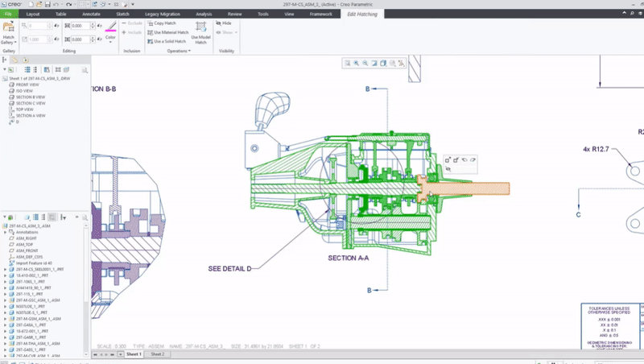The height and width of the screenshot is (364, 644).
Task: Expand the Annotations tree node
Action: 4,234
